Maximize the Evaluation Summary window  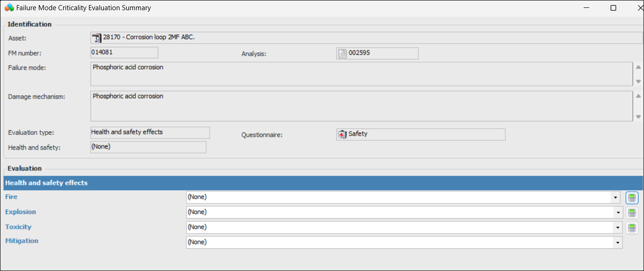pos(613,8)
